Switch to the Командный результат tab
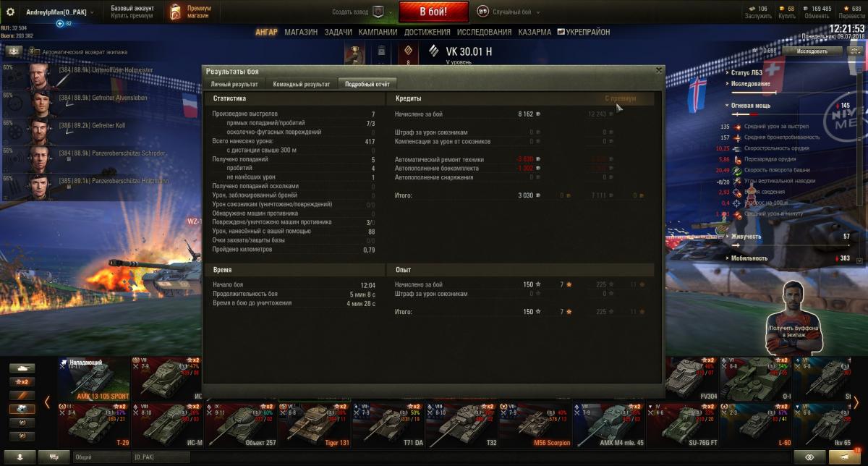The height and width of the screenshot is (466, 868). pyautogui.click(x=302, y=85)
